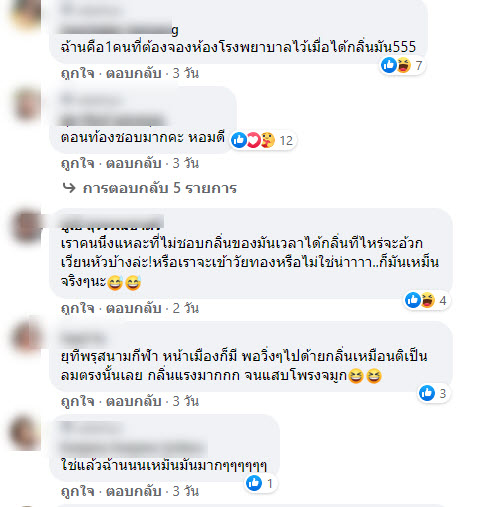The image size is (486, 507).
Task: Click the thumbs-up icon showing 3 reactions
Action: click(427, 393)
